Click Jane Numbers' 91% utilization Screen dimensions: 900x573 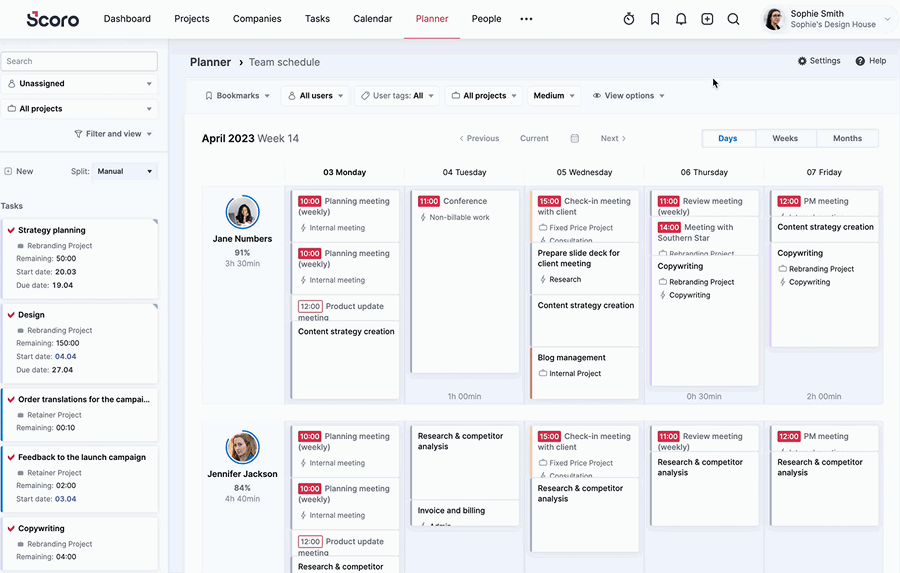242,253
